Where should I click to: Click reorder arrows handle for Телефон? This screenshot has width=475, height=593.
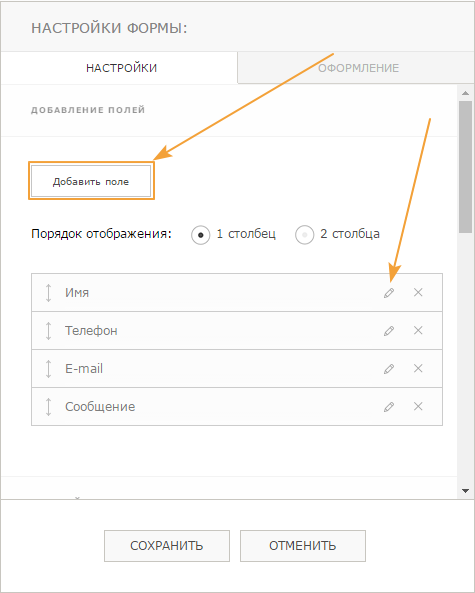[x=48, y=331]
